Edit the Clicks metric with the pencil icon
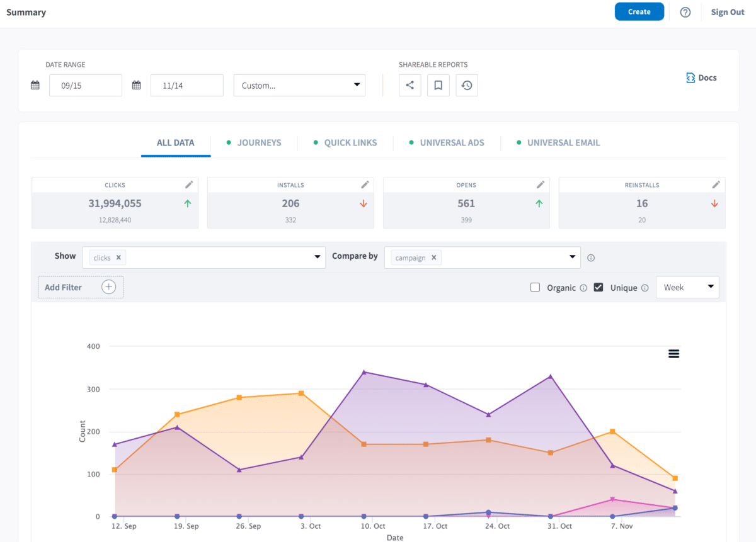 coord(188,184)
